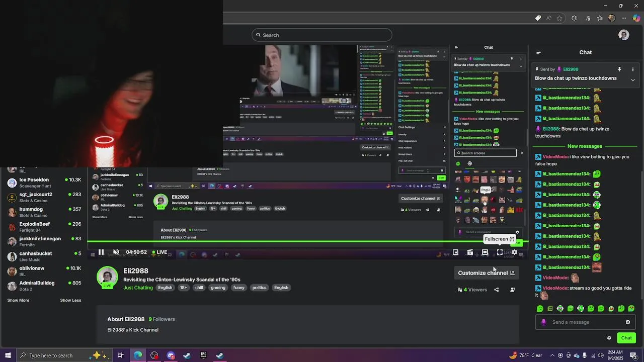Click Eli2988 streamer avatar
The width and height of the screenshot is (644, 362).
(x=107, y=277)
